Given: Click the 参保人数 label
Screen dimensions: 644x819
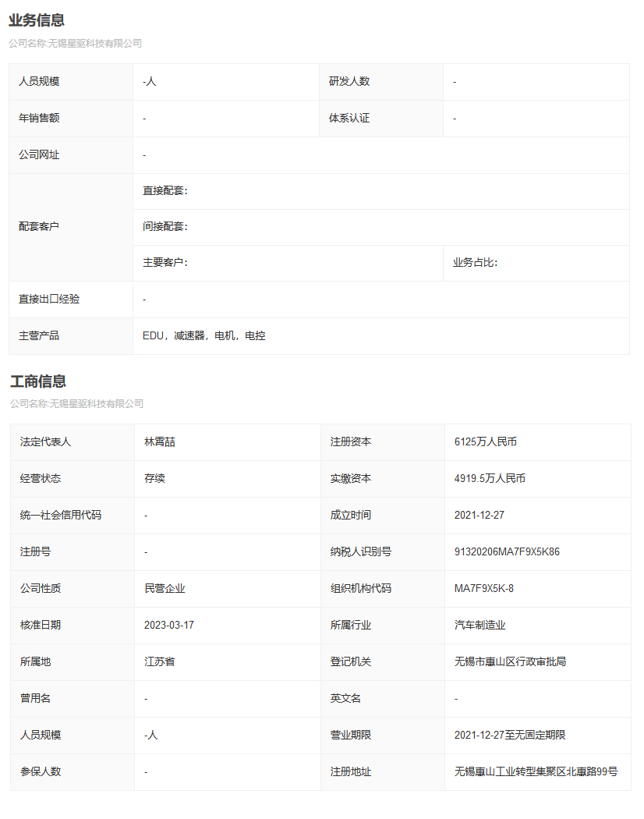Looking at the screenshot, I should click(x=41, y=771).
